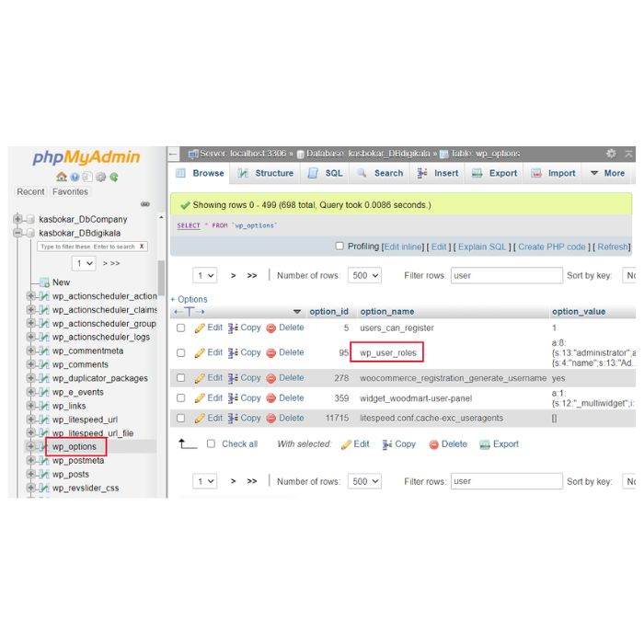644x644 pixels.
Task: Tick the checkbox for wp_user_roles row
Action: click(181, 353)
